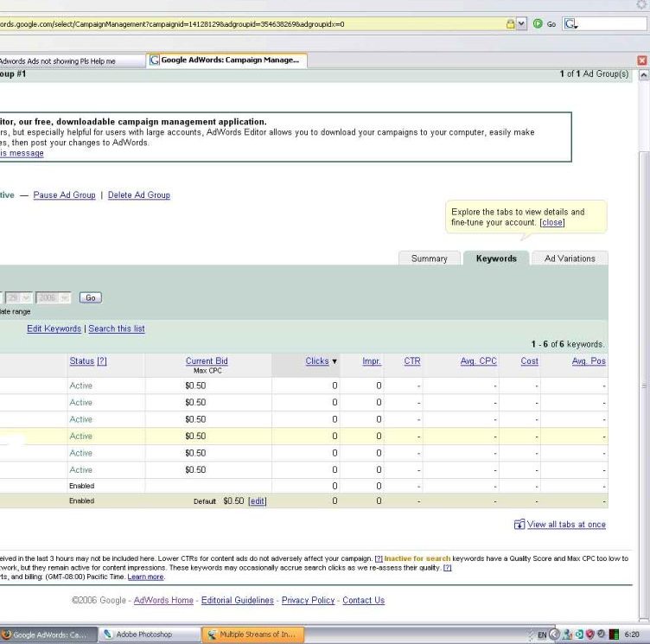
Task: Click the URL address field
Action: [252, 24]
